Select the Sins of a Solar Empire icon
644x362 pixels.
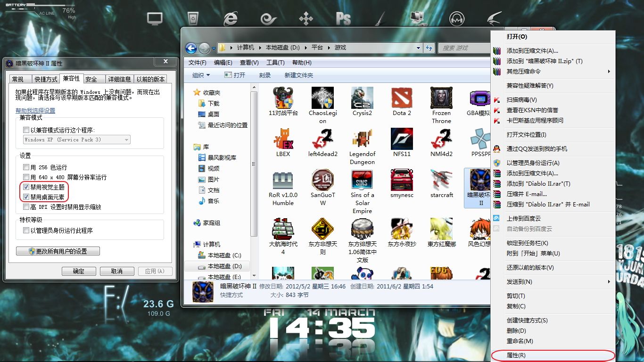coord(362,180)
